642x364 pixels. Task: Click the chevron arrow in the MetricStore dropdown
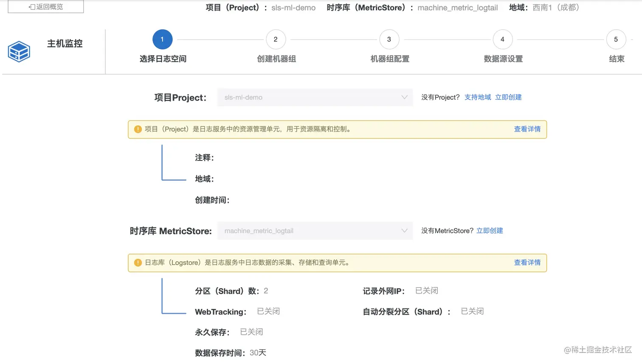(404, 231)
